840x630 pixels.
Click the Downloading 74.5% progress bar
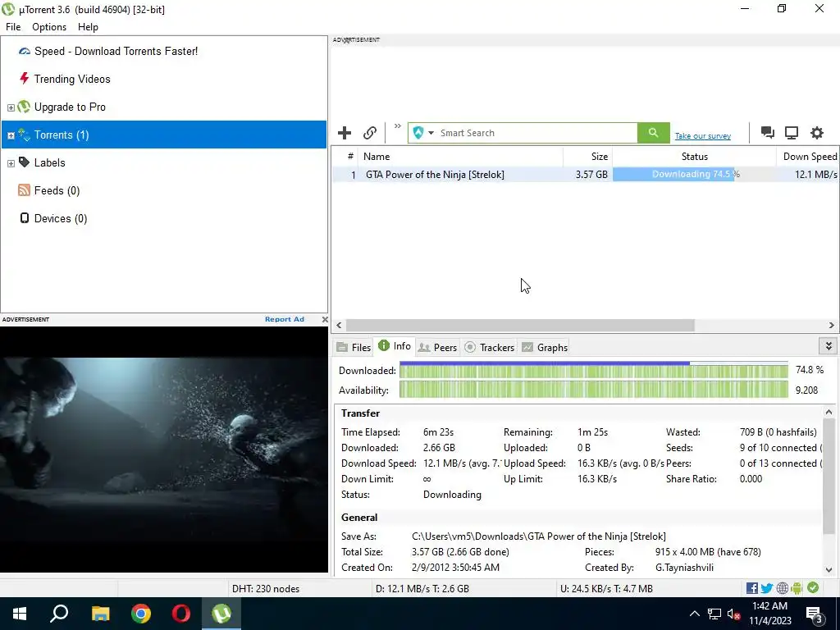[x=694, y=174]
